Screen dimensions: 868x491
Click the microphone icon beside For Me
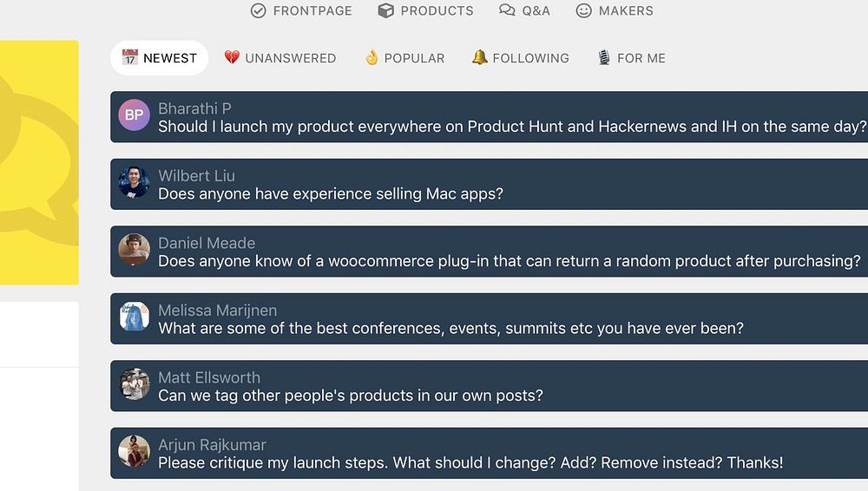point(604,58)
